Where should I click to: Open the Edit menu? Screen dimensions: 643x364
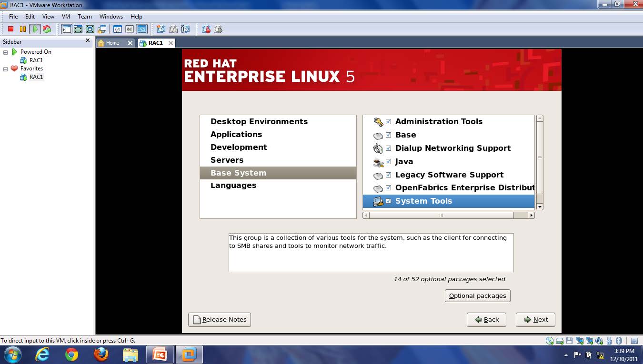point(30,17)
